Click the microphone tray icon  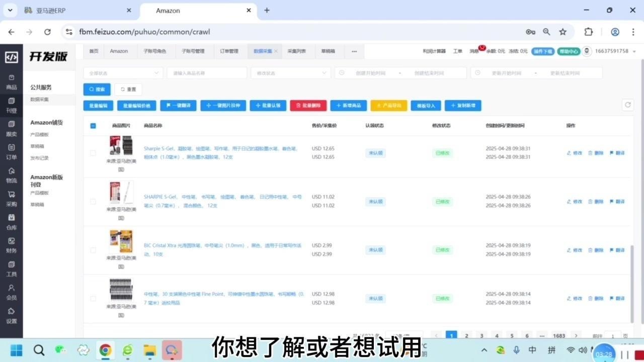click(516, 350)
